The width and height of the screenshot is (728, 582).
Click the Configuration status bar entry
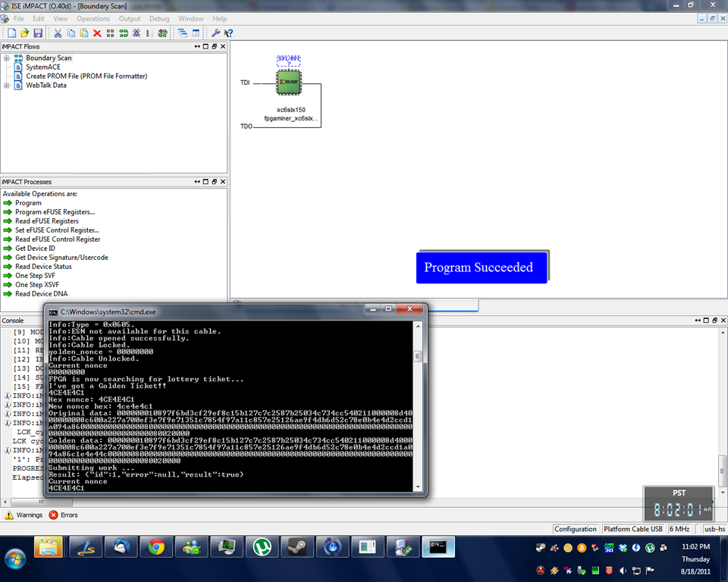pos(576,529)
